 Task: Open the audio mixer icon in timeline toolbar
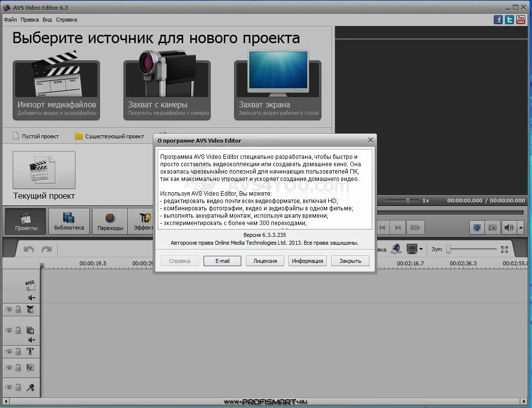(396, 249)
